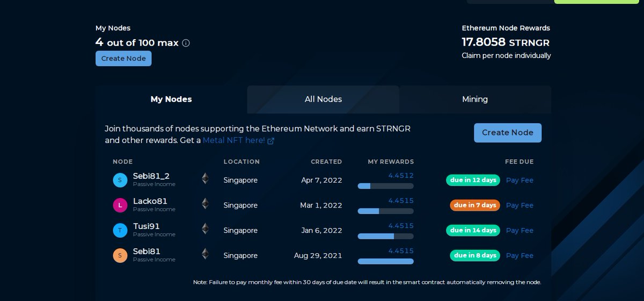Open the info icon beside 100 max

tap(186, 43)
